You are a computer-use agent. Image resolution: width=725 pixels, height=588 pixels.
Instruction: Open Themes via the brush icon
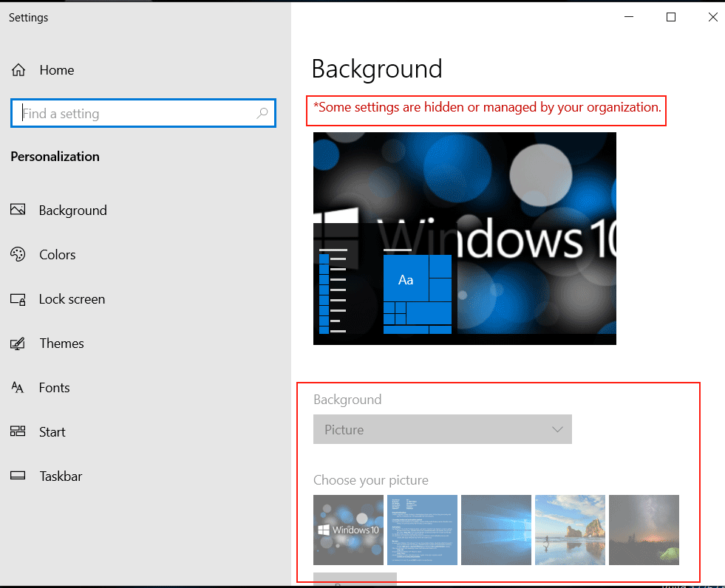(18, 343)
